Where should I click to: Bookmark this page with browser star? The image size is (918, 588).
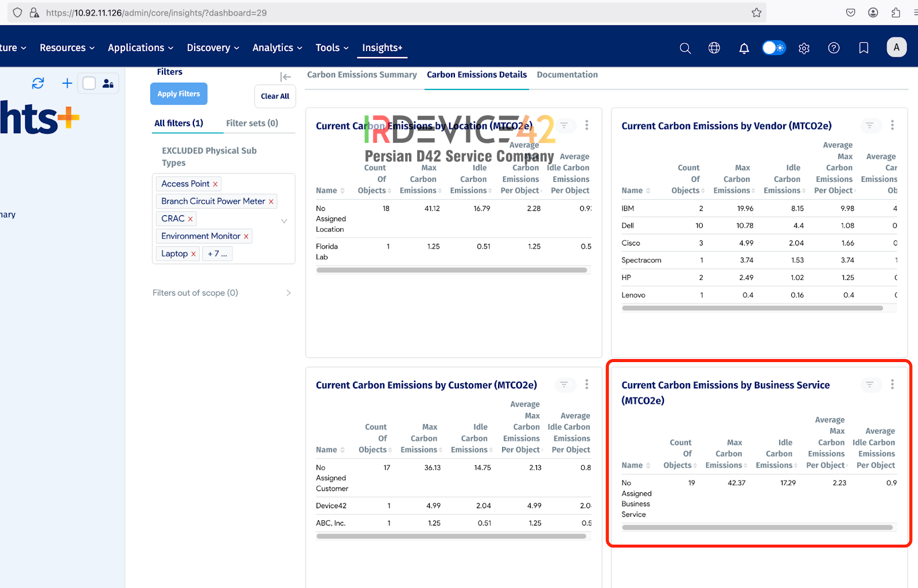point(757,13)
